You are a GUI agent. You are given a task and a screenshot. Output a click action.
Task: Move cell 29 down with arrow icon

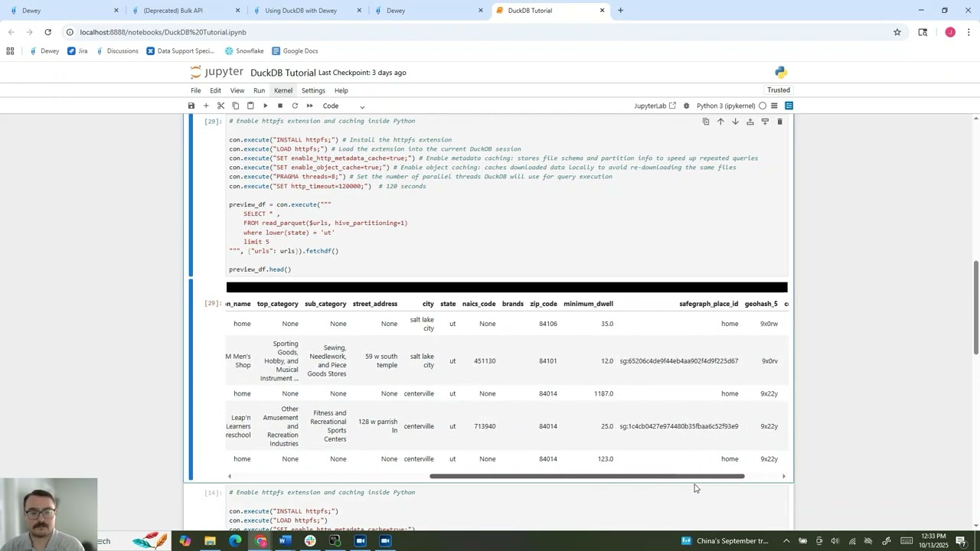pos(735,122)
